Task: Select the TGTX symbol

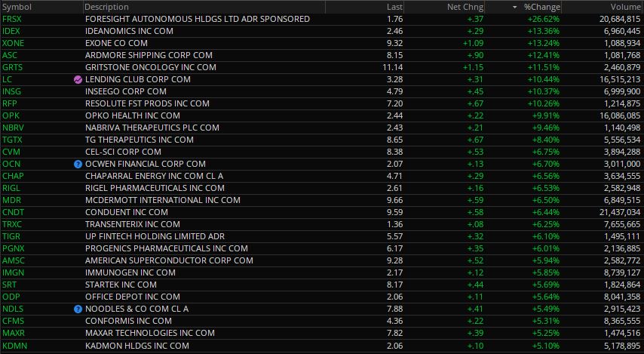Action: point(12,140)
